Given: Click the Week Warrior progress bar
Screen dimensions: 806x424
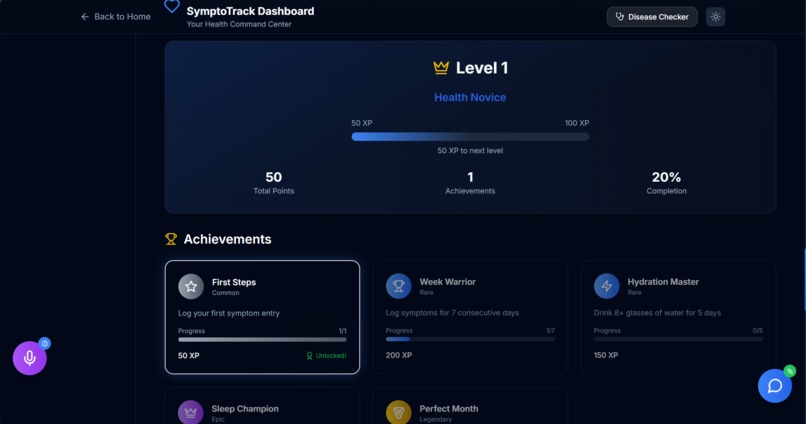Looking at the screenshot, I should (470, 339).
